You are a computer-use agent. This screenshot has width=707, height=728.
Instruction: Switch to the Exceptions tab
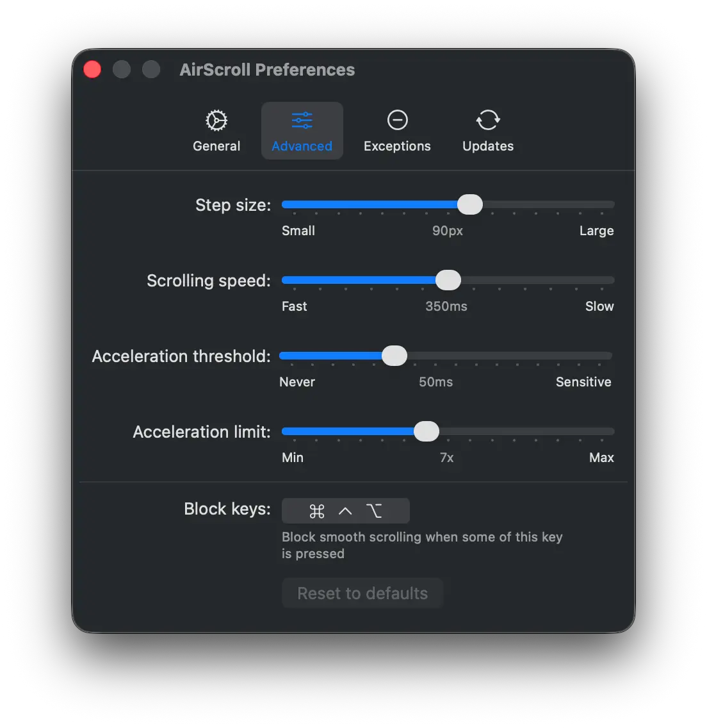coord(397,131)
